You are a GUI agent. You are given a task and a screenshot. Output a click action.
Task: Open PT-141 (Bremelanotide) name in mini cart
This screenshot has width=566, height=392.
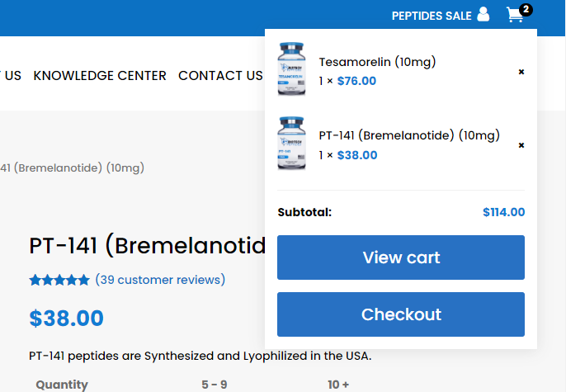tap(409, 135)
